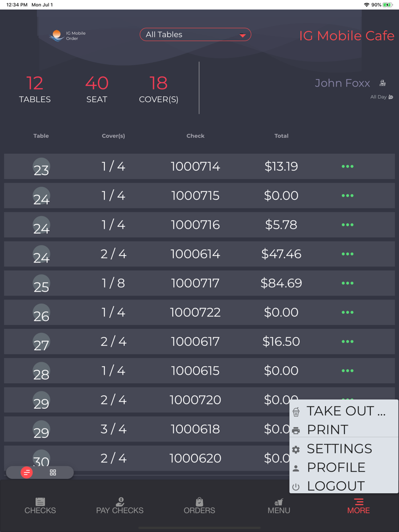
Task: Switch to list view with the red filter toggle
Action: pyautogui.click(x=26, y=472)
